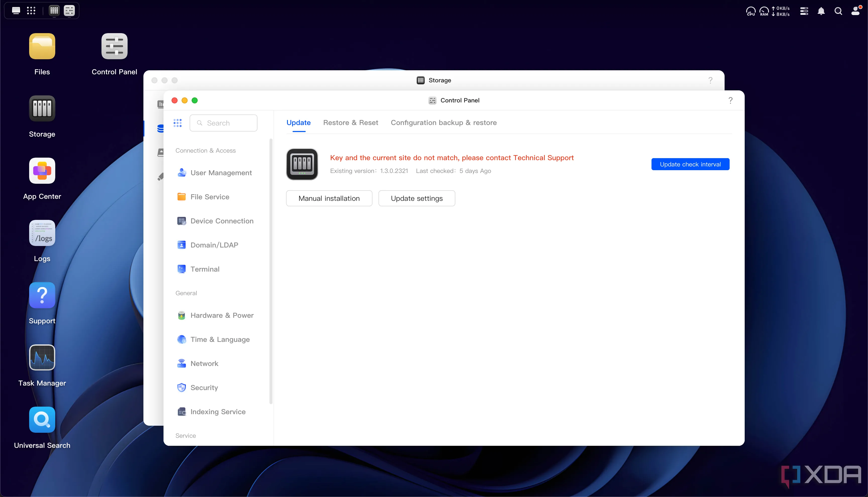This screenshot has height=497, width=868.
Task: Close the Control Panel window
Action: tap(175, 100)
